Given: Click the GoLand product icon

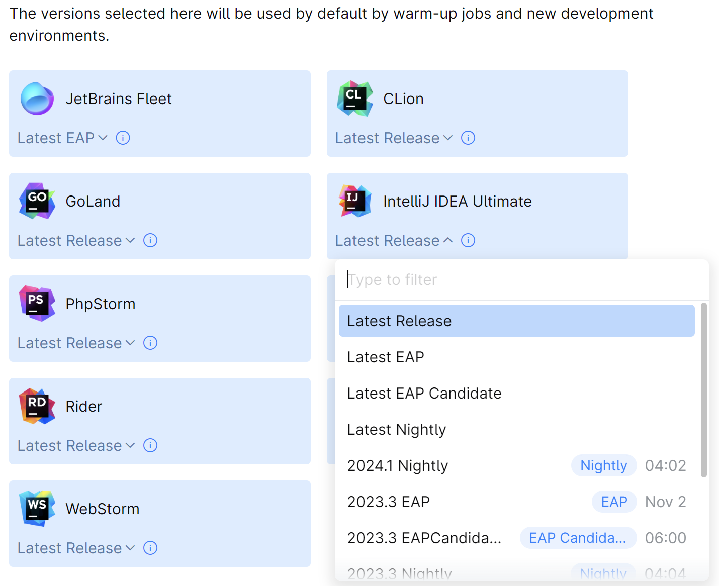Looking at the screenshot, I should click(x=37, y=201).
